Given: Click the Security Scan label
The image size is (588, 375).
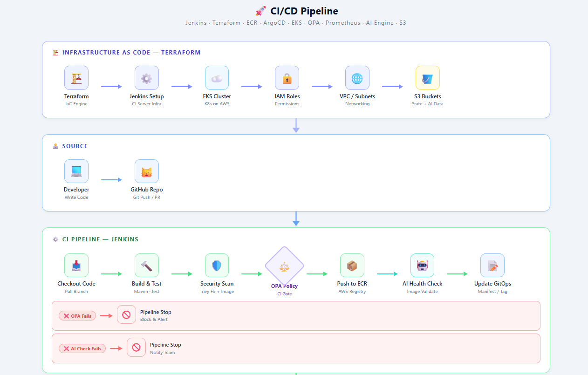Looking at the screenshot, I should tap(217, 284).
